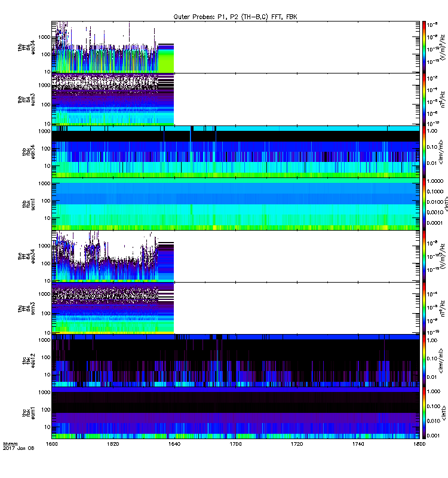Screen dimensions: 448x478
Task: Click the 1000 frequency tick on thb eac34 panel
Action: click(x=44, y=37)
